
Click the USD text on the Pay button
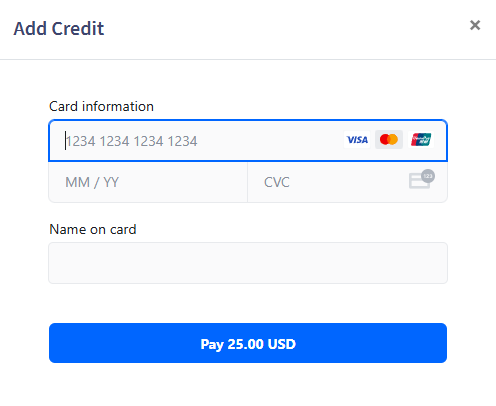click(x=282, y=344)
